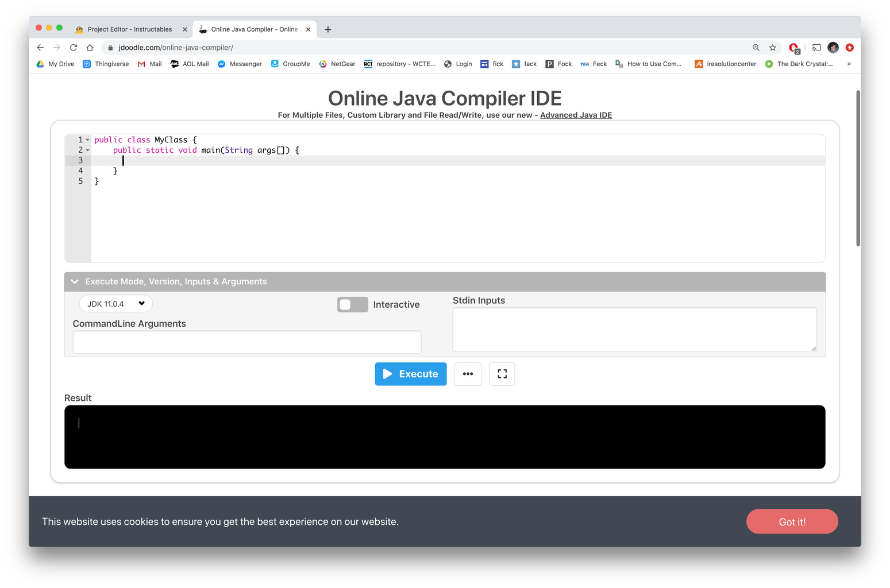Collapse the code fold on line 2
This screenshot has width=890, height=588.
pyautogui.click(x=87, y=150)
